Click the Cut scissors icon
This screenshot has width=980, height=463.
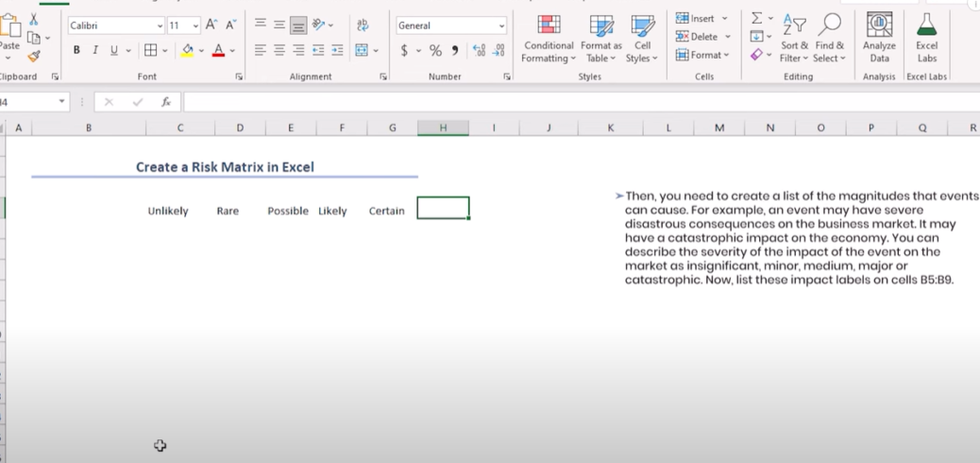coord(34,20)
